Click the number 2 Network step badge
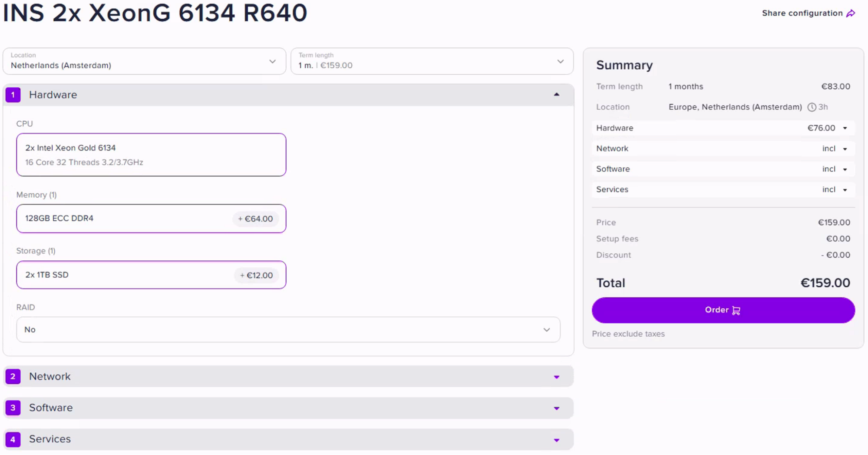The width and height of the screenshot is (868, 455). pos(13,376)
